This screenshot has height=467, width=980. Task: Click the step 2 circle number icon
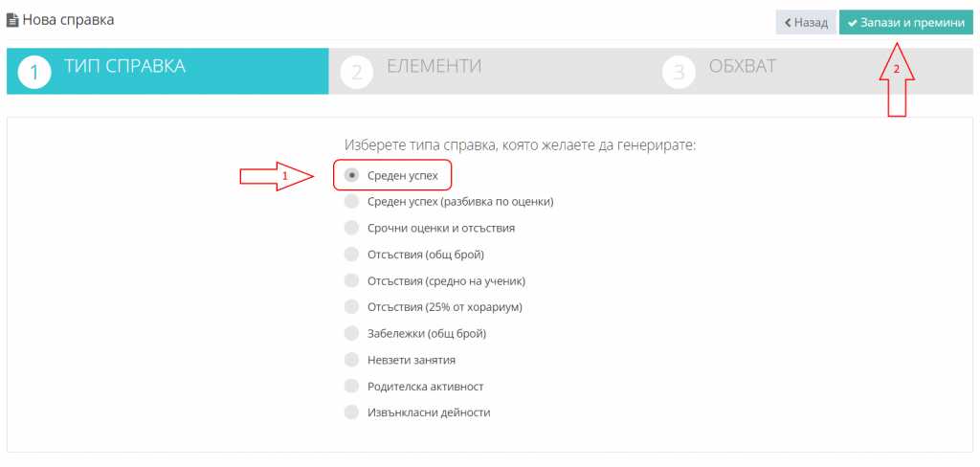tap(356, 72)
